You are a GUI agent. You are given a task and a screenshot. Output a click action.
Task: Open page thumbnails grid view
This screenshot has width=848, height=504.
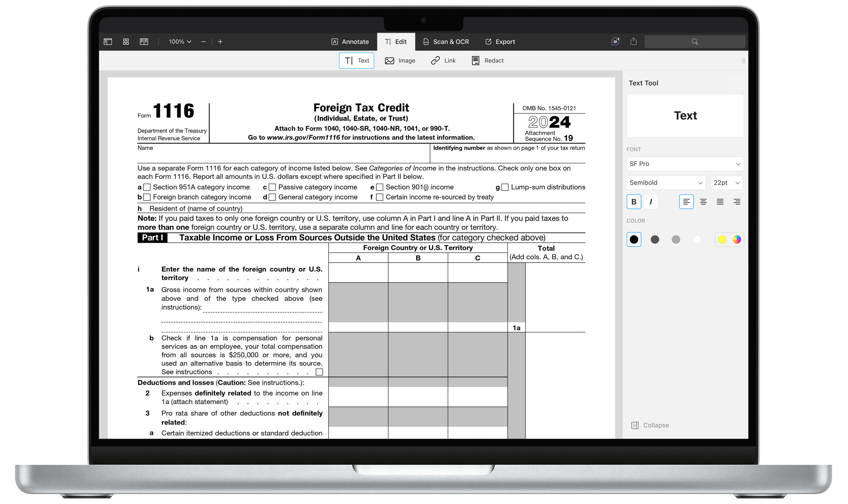click(x=126, y=41)
